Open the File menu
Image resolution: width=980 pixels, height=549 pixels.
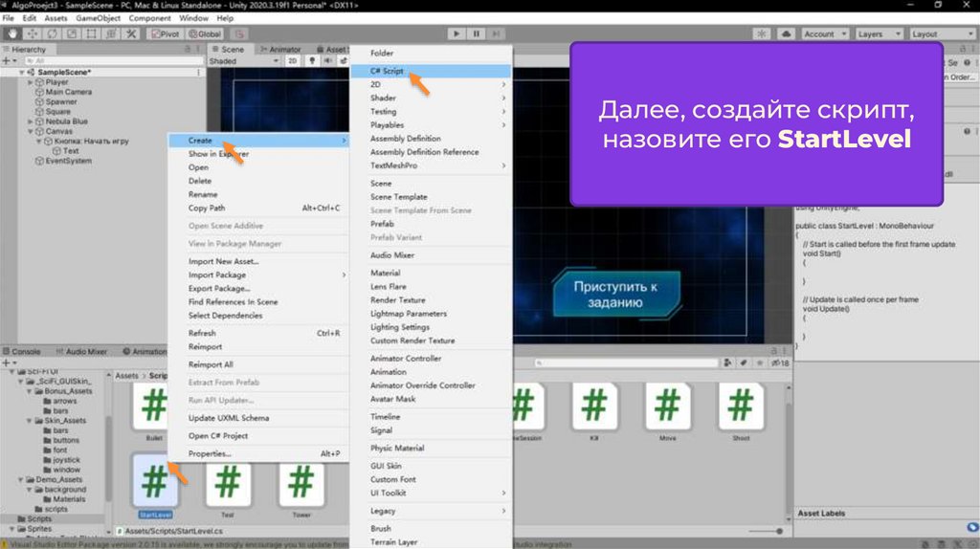click(x=8, y=18)
